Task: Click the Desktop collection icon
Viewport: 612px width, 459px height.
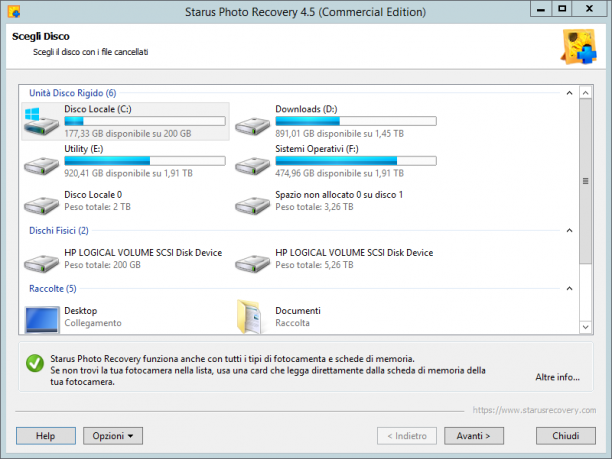Action: point(42,320)
